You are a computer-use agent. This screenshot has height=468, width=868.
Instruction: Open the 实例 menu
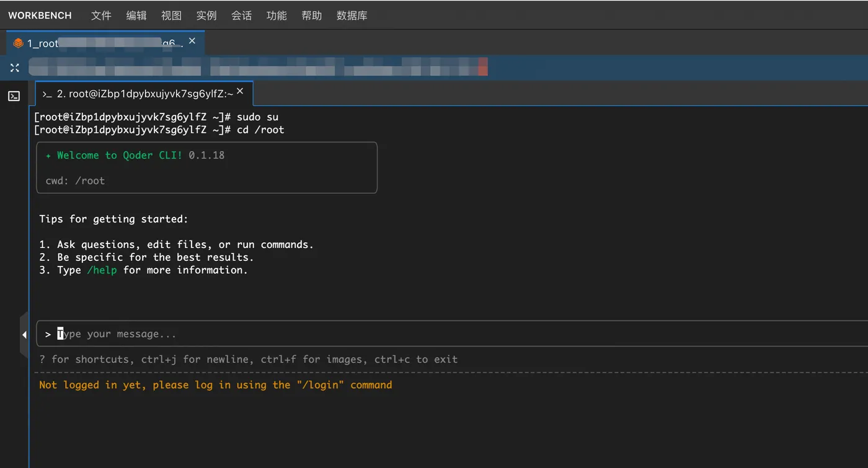(x=206, y=15)
